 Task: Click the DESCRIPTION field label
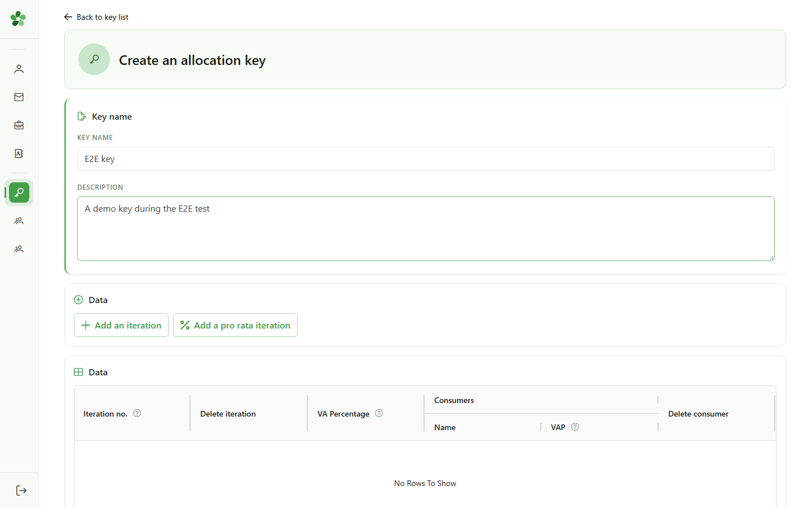point(100,187)
